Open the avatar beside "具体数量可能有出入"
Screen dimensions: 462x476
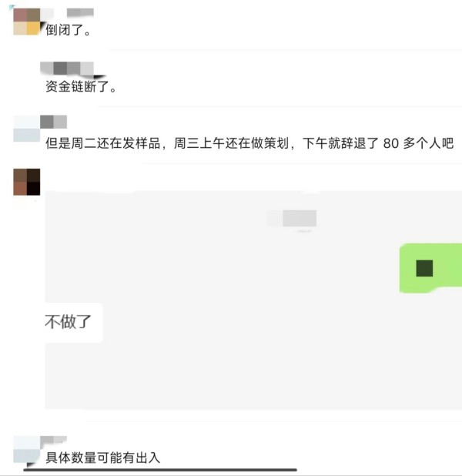(x=27, y=449)
